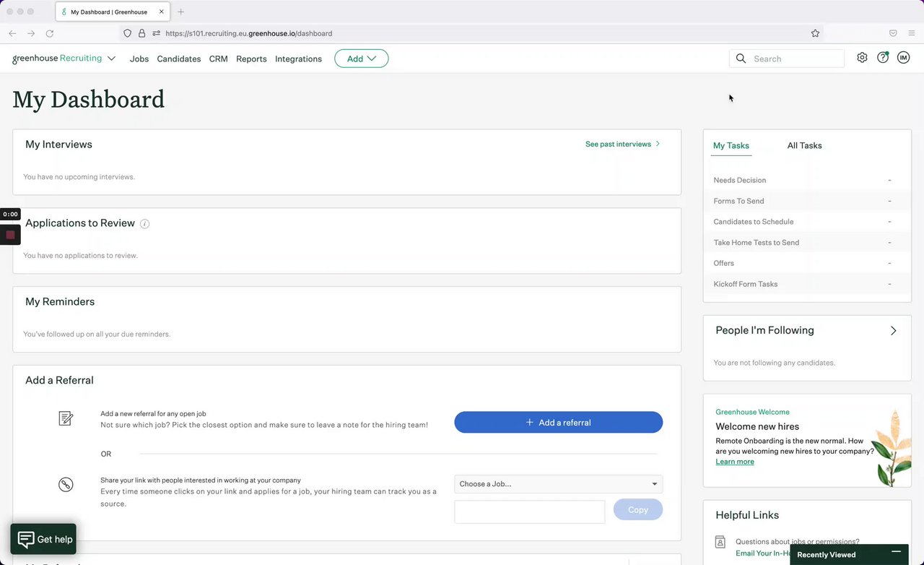Image resolution: width=924 pixels, height=565 pixels.
Task: Go to the Reports page
Action: point(251,59)
